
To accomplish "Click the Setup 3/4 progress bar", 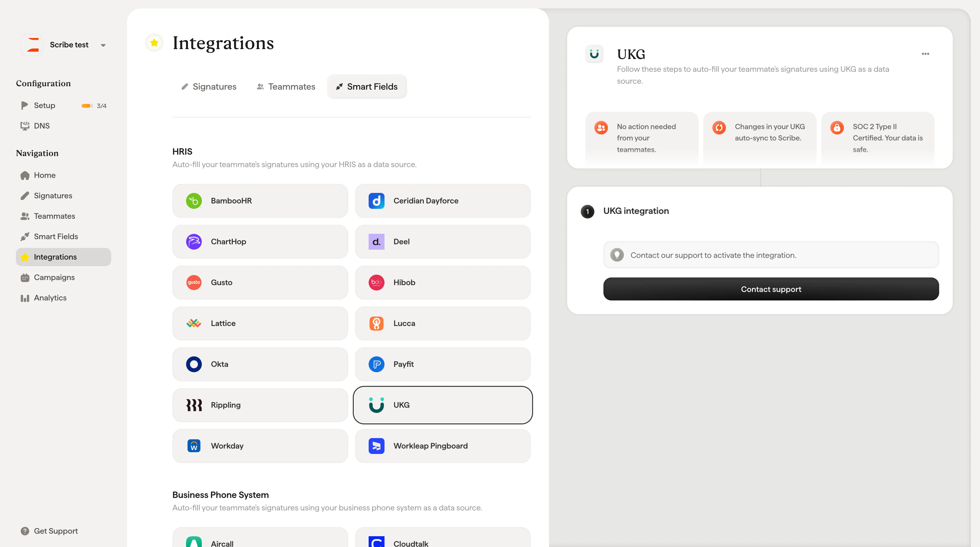I will (87, 106).
